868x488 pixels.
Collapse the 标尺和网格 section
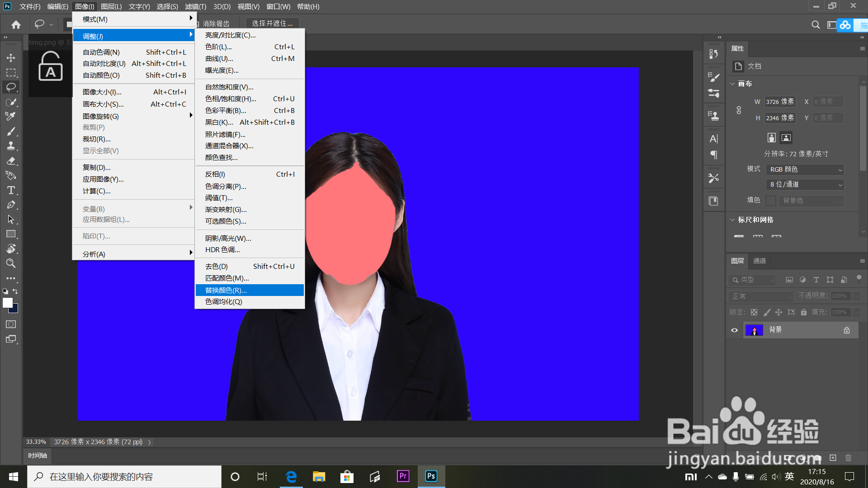tap(732, 220)
